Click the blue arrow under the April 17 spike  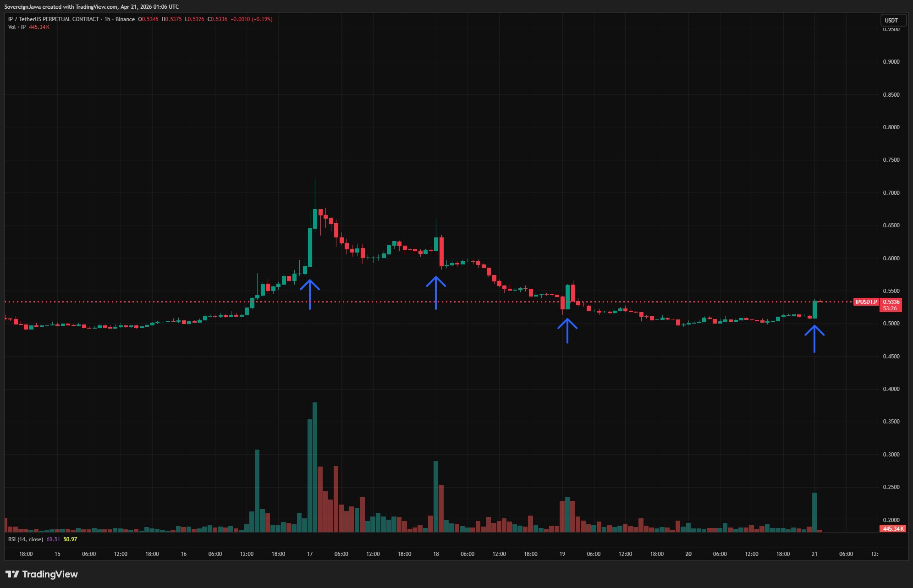(x=310, y=293)
